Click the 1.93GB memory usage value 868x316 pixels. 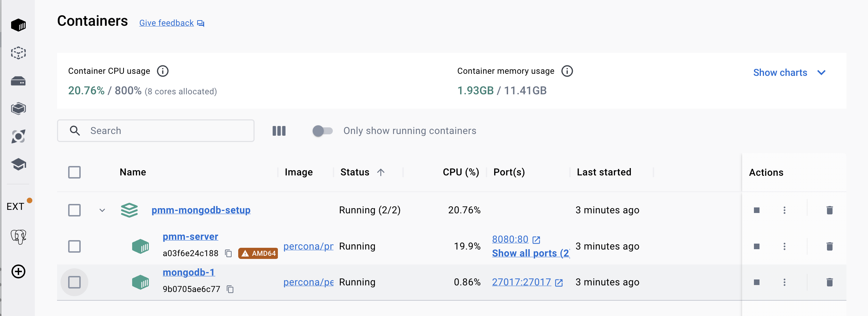click(x=475, y=91)
